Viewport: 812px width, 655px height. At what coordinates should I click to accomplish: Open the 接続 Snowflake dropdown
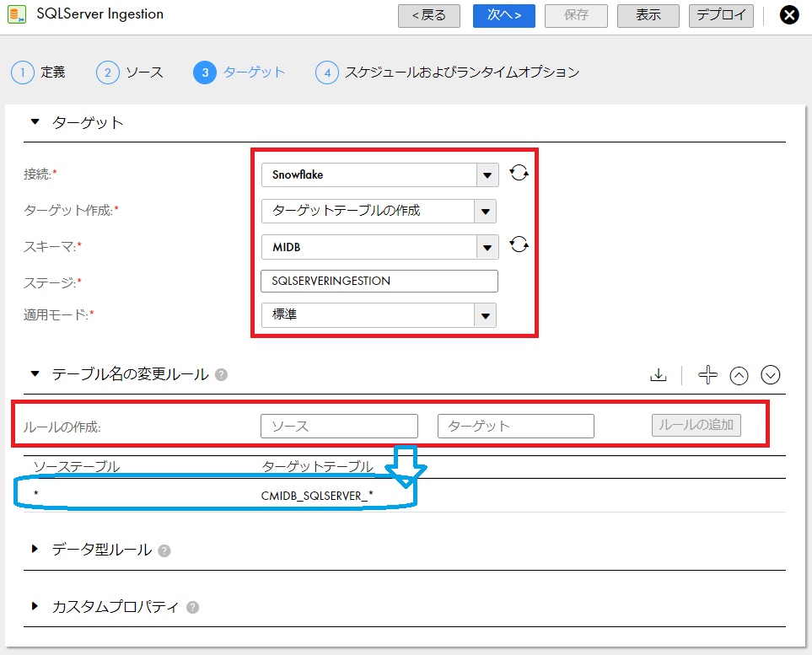[x=487, y=175]
